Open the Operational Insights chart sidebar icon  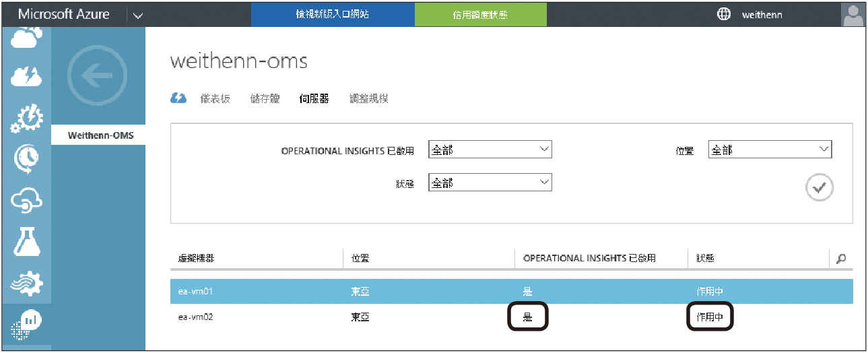pos(27,324)
